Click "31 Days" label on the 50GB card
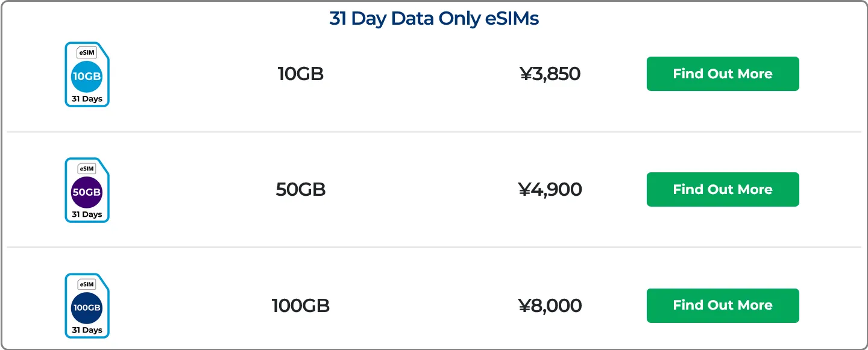The width and height of the screenshot is (868, 350). tap(87, 214)
